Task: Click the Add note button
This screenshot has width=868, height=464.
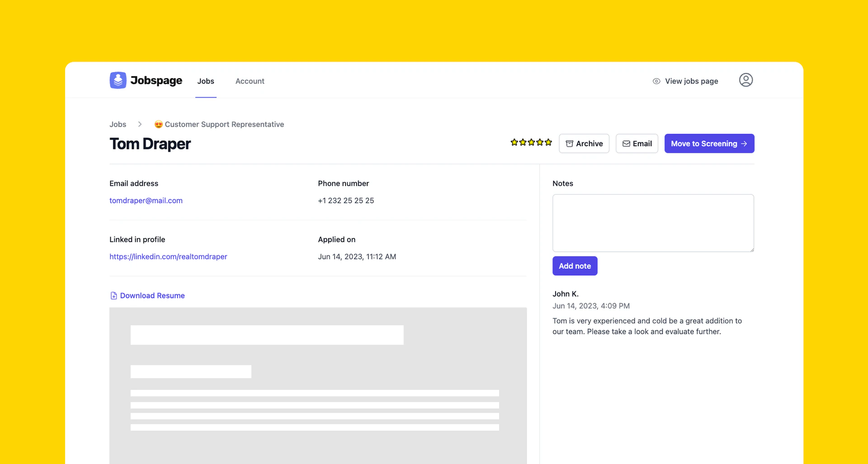Action: (575, 266)
